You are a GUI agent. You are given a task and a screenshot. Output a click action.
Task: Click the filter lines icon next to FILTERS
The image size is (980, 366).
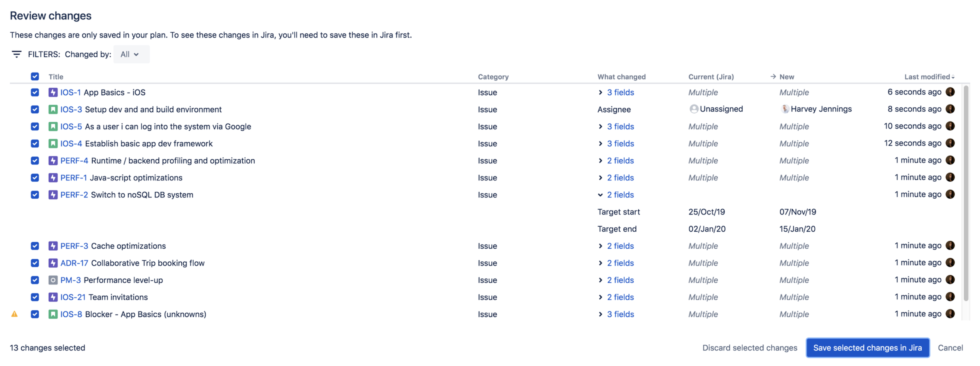coord(16,54)
